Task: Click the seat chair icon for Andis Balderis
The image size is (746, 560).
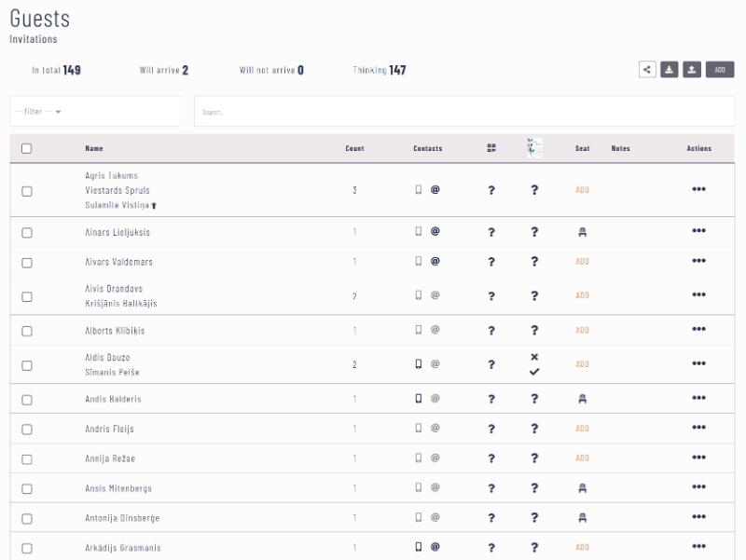Action: coord(582,399)
